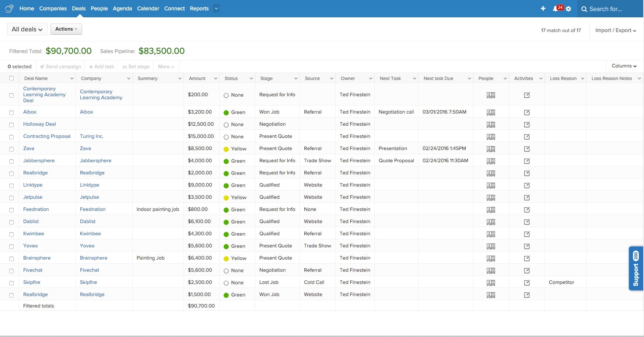This screenshot has height=337, width=644.
Task: Open the notifications bell with 24 badge
Action: pos(558,8)
